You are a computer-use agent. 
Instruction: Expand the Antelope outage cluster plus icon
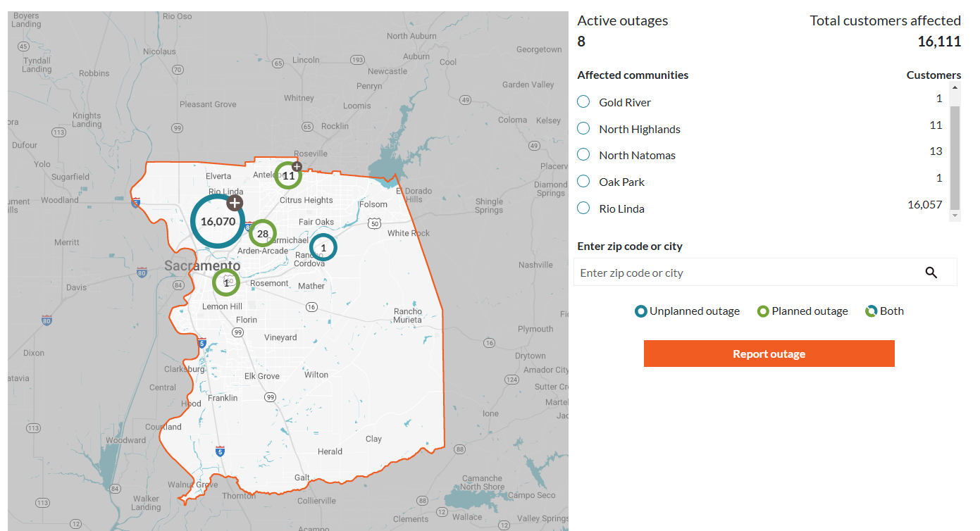[297, 166]
